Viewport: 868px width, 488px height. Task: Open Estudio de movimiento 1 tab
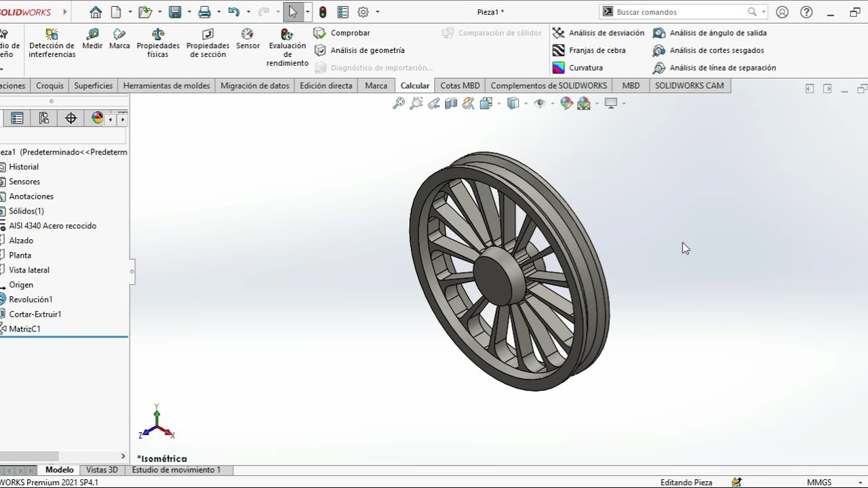tap(176, 470)
